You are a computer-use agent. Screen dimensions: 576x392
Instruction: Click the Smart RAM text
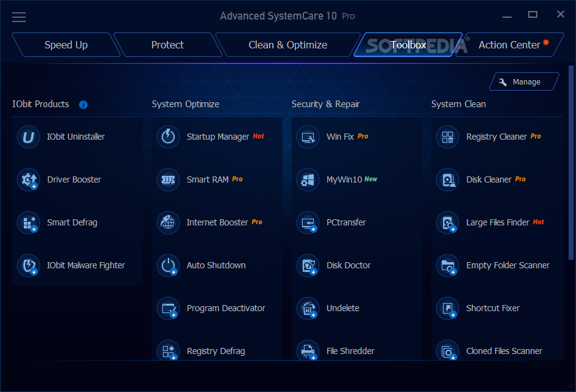[x=208, y=180]
